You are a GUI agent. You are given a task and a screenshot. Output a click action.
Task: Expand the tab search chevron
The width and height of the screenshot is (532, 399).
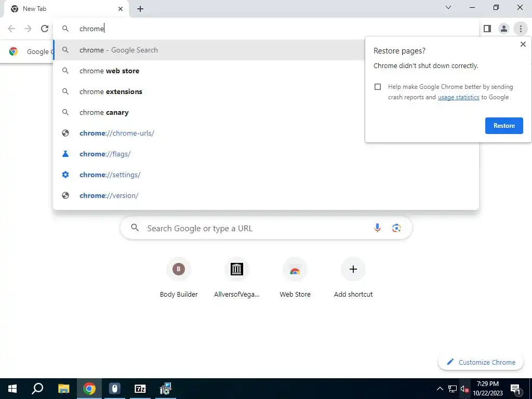(448, 7)
